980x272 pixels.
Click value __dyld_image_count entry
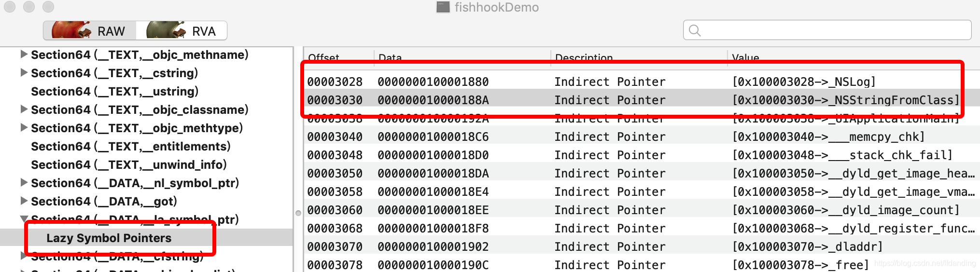click(x=846, y=210)
